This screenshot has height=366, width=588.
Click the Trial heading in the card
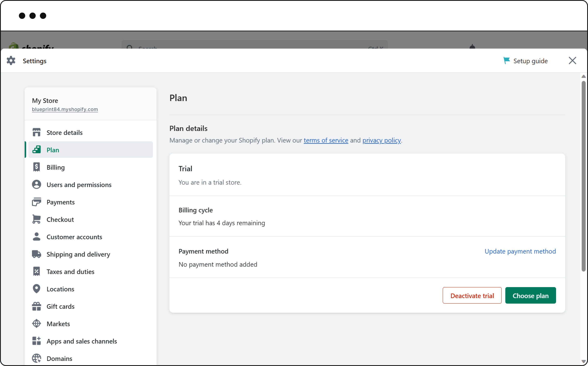click(x=185, y=169)
